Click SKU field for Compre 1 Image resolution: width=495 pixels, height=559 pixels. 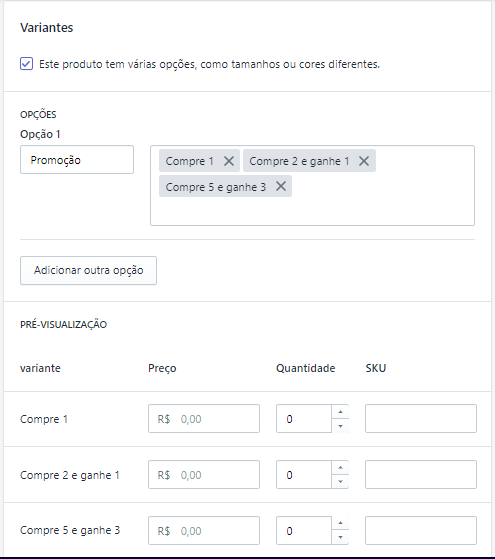pyautogui.click(x=421, y=419)
